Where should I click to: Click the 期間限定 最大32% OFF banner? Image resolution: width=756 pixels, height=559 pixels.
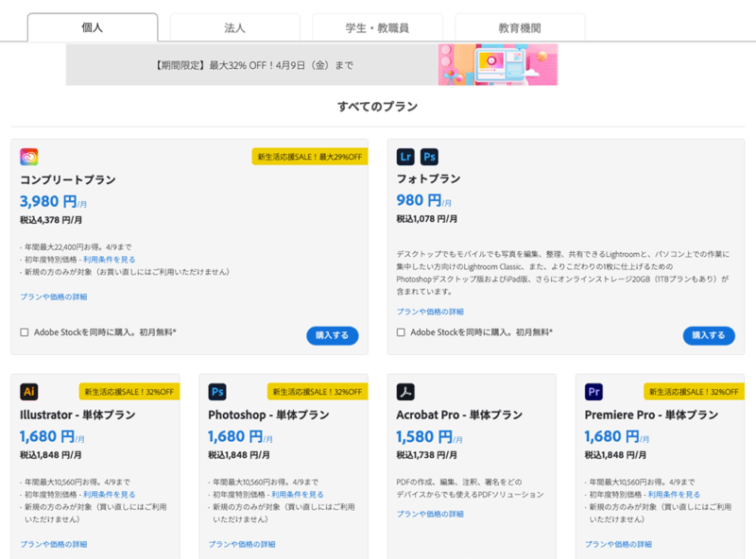(312, 64)
